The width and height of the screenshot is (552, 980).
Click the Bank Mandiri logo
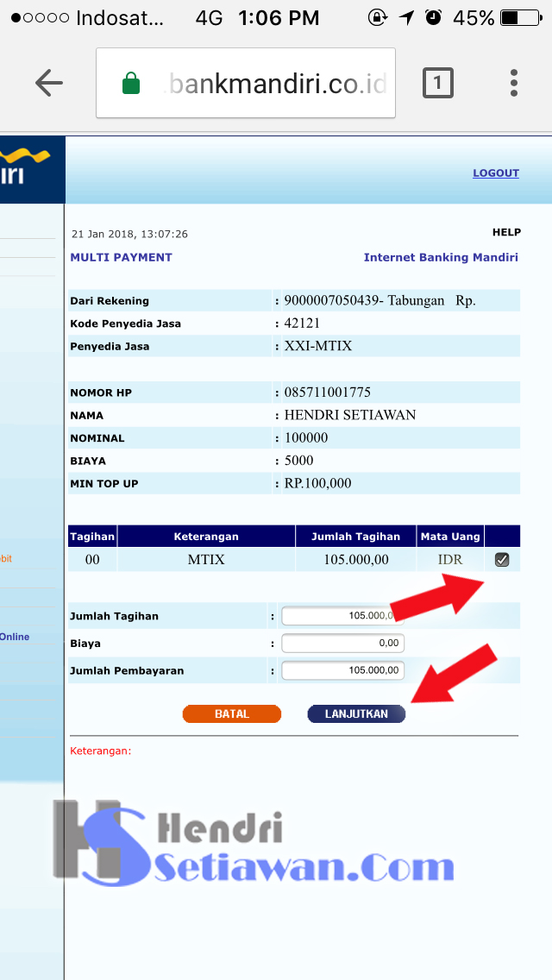pos(33,169)
